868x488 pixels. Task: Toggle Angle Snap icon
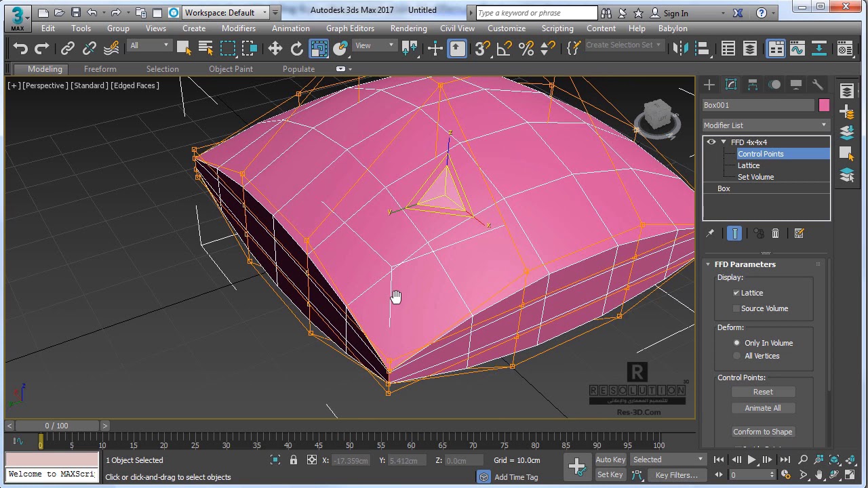(x=504, y=48)
